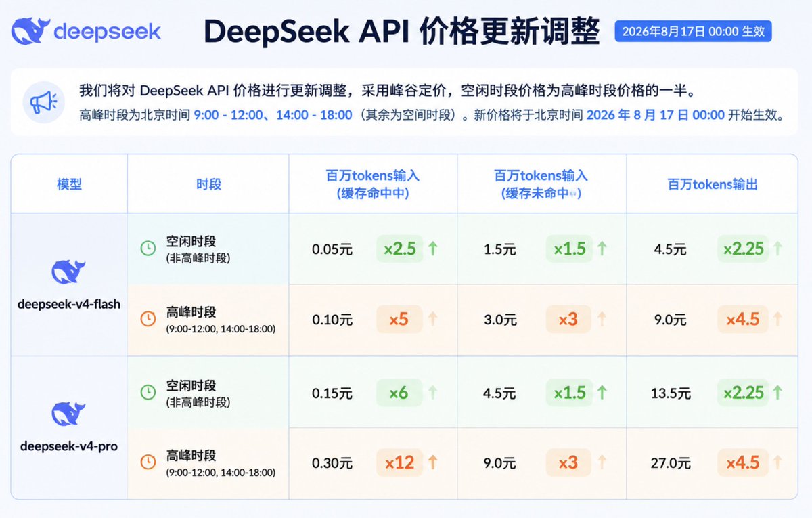Click '高峰时段' label in deepseek-v4-flash row
Screen dimensions: 812x518
(191, 312)
